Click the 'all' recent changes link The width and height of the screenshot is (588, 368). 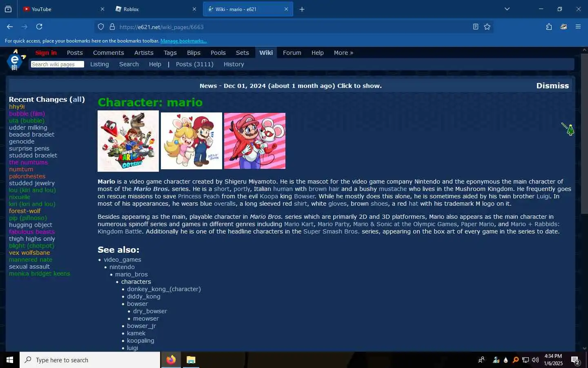(77, 99)
